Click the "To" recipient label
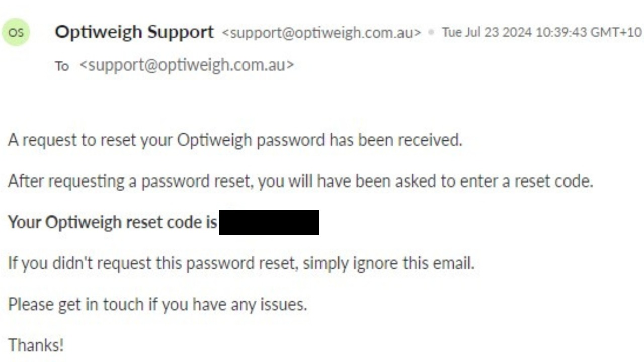Image resolution: width=644 pixels, height=362 pixels. [x=62, y=66]
